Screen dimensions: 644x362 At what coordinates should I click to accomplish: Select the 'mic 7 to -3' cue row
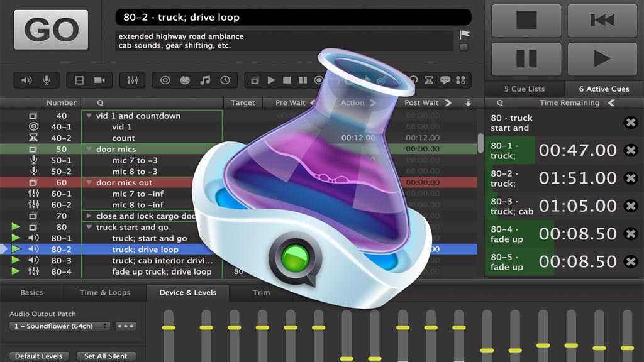[135, 160]
